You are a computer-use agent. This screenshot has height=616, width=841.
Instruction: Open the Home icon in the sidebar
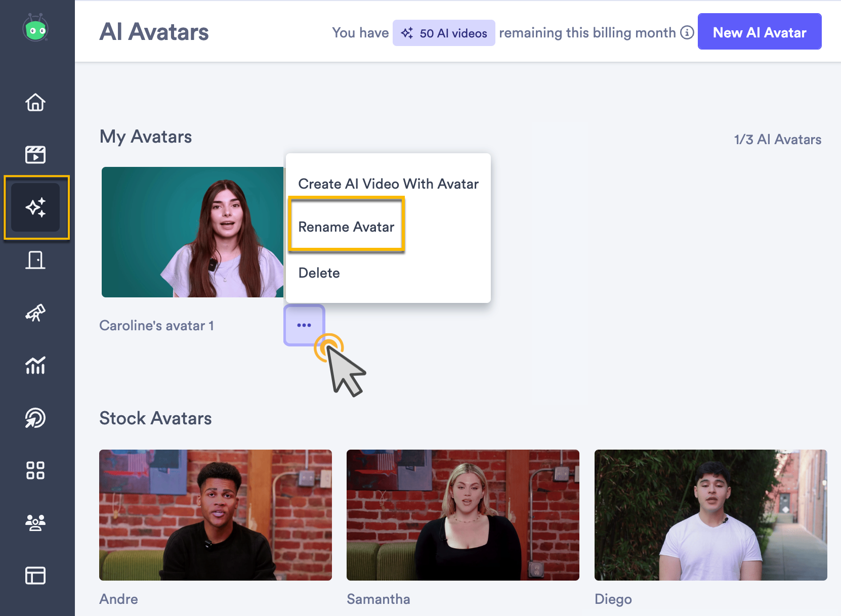pos(35,102)
